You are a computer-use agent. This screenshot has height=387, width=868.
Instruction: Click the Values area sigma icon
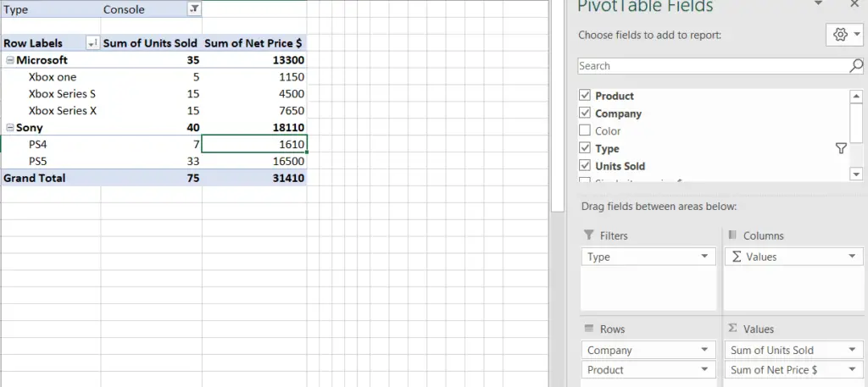pos(732,329)
